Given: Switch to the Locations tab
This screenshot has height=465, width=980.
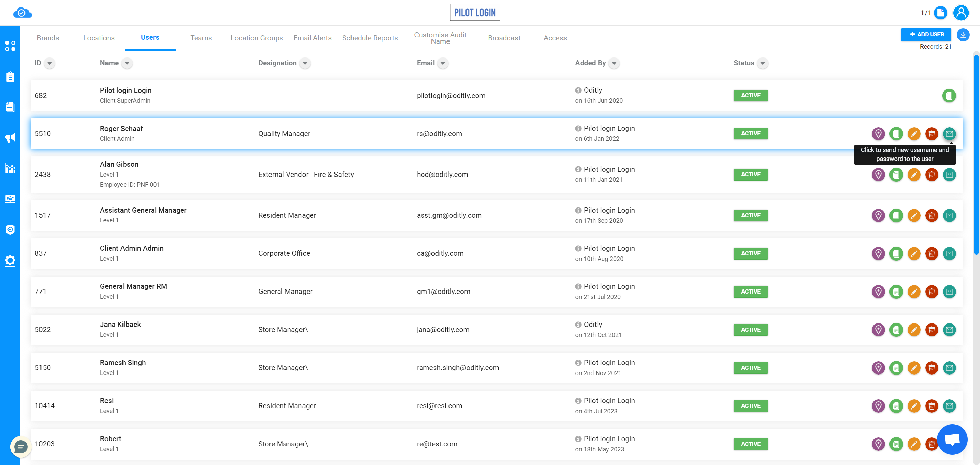Looking at the screenshot, I should (99, 38).
